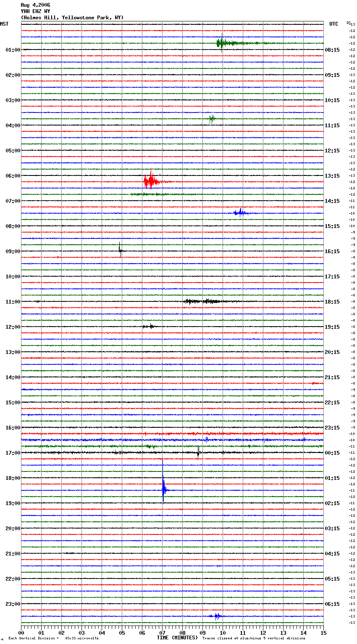Click the "Traces clipped at plus/minus 5 vertical divisions" note
Screen dimensions: 357x644
click(254, 638)
